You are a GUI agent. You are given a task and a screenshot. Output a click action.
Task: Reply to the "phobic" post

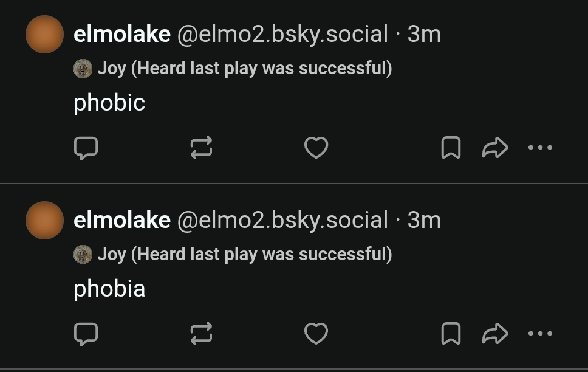point(86,148)
